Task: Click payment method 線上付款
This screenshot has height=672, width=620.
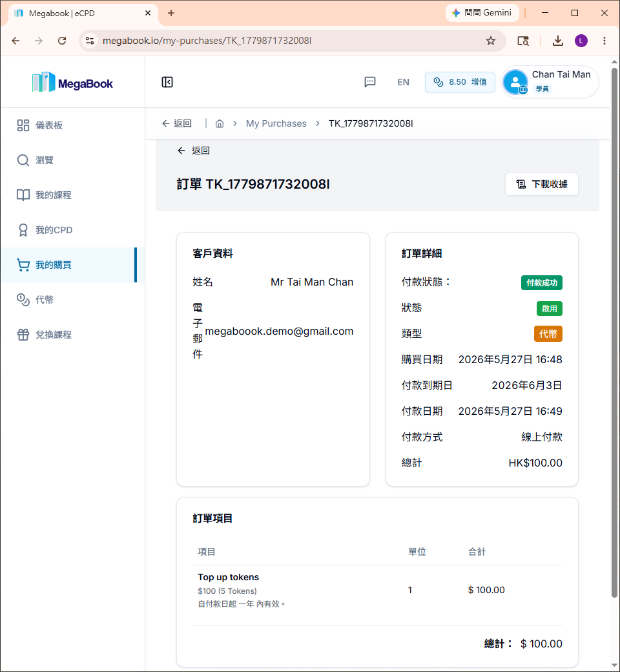Action: 542,437
